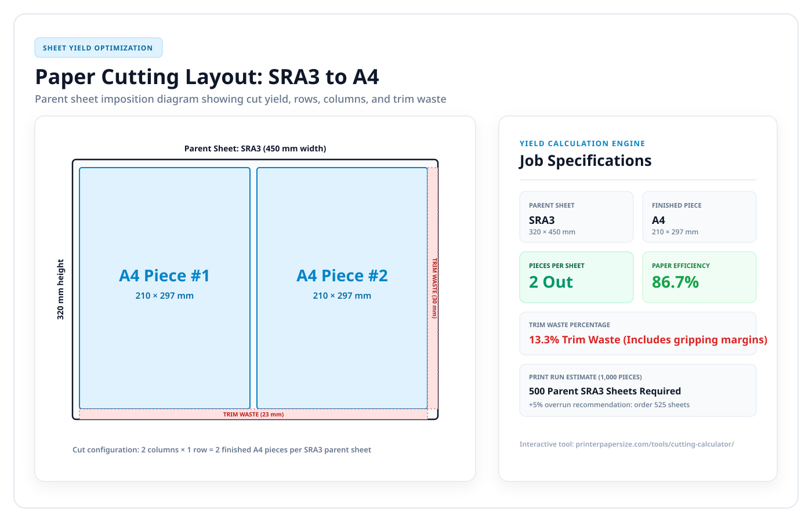This screenshot has height=522, width=812.
Task: Click the "Trim Waste Percentage" label
Action: 570,325
